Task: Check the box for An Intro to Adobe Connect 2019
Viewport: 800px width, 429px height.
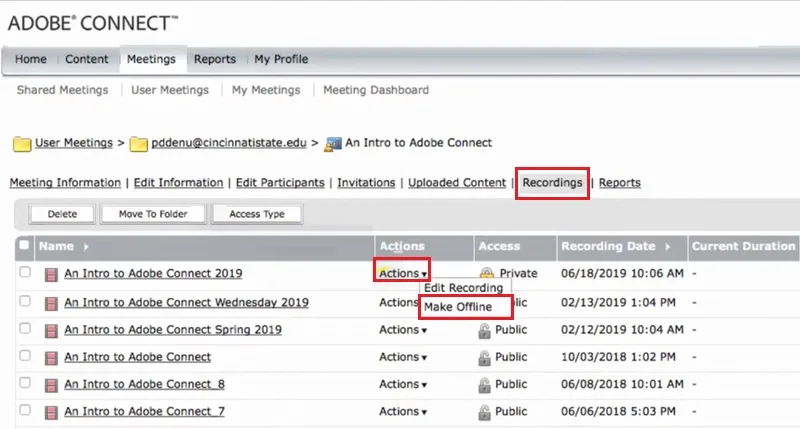Action: tap(24, 272)
